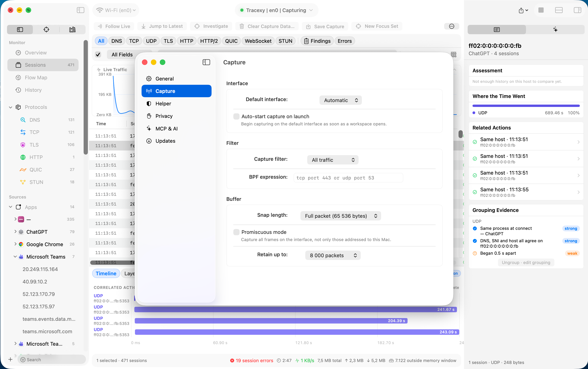
Task: Switch to the MCP & AI settings pane
Action: [176, 129]
